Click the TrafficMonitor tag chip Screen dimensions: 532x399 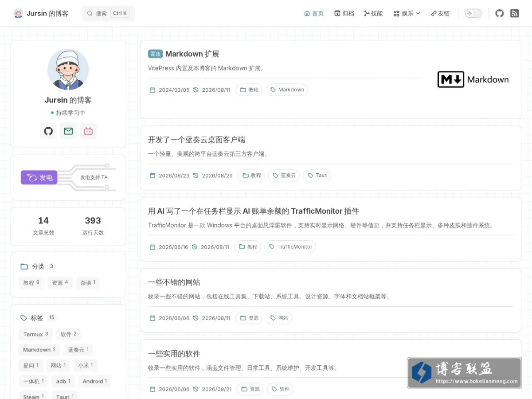tap(290, 246)
